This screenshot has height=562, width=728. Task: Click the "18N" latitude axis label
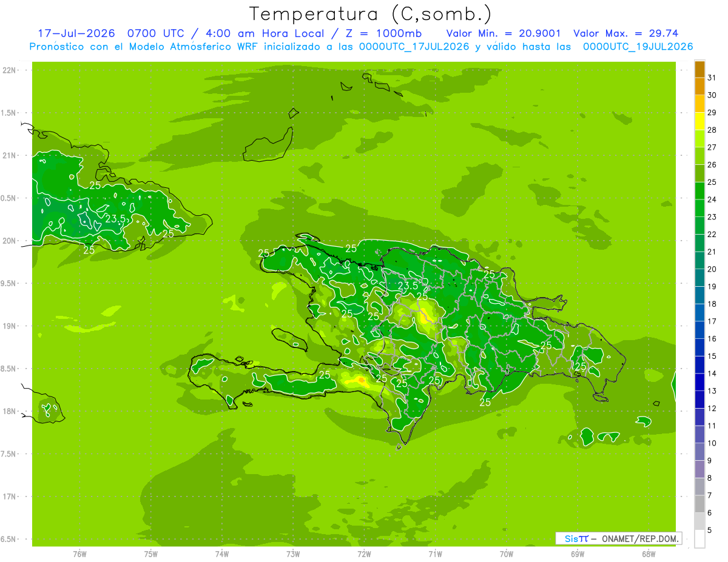(x=9, y=412)
